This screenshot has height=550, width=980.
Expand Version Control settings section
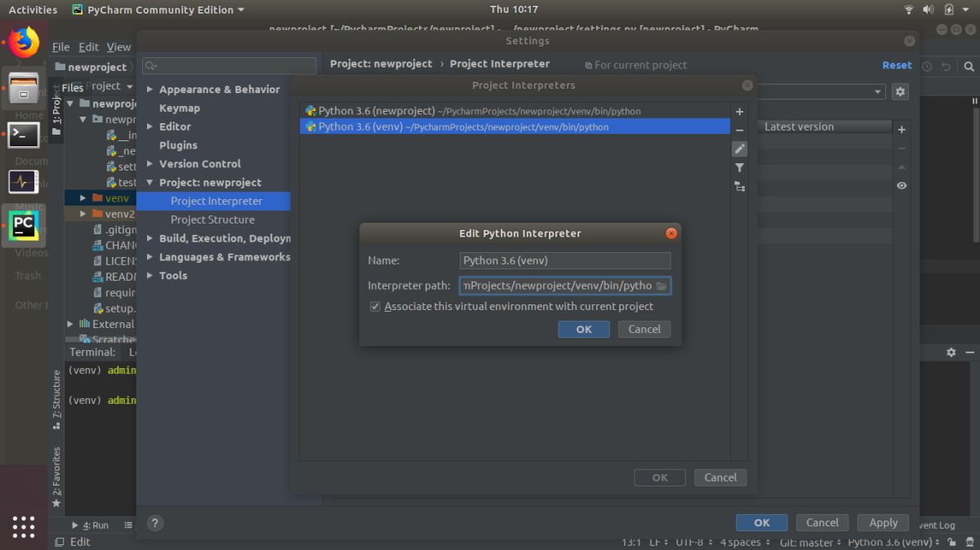pos(149,164)
